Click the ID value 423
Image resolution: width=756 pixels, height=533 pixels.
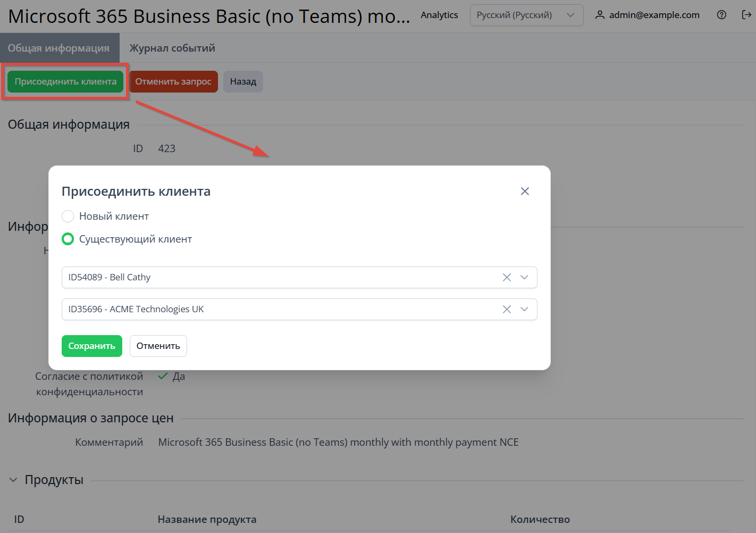coord(166,148)
